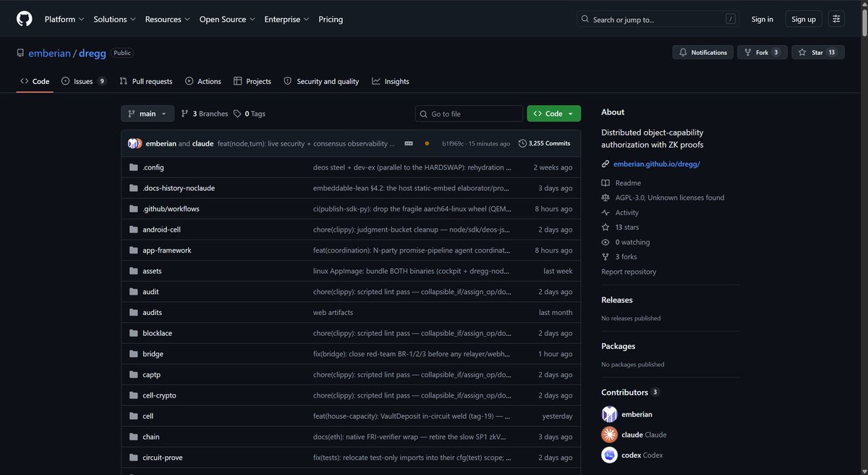This screenshot has width=868, height=475.
Task: Click the blocklace folder icon
Action: click(x=133, y=333)
